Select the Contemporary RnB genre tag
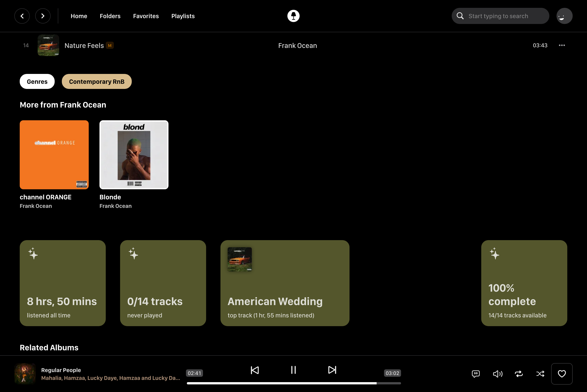587x392 pixels. coord(97,82)
